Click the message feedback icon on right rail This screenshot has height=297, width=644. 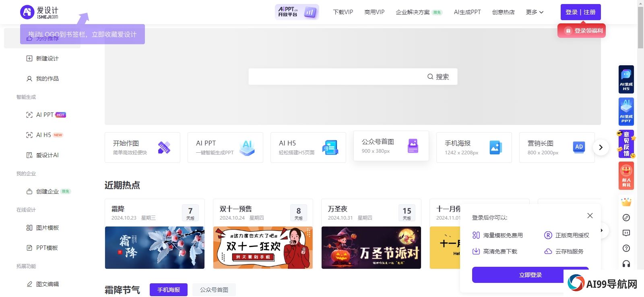[x=626, y=233]
